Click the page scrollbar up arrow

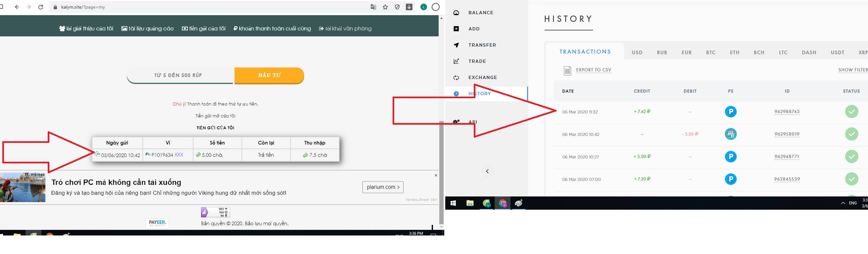coord(441,18)
